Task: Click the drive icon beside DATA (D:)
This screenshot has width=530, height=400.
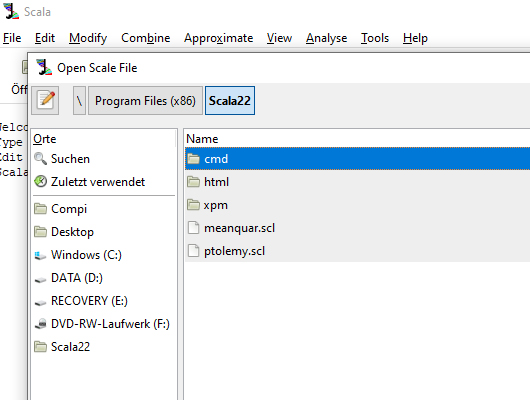Action: [x=41, y=280]
